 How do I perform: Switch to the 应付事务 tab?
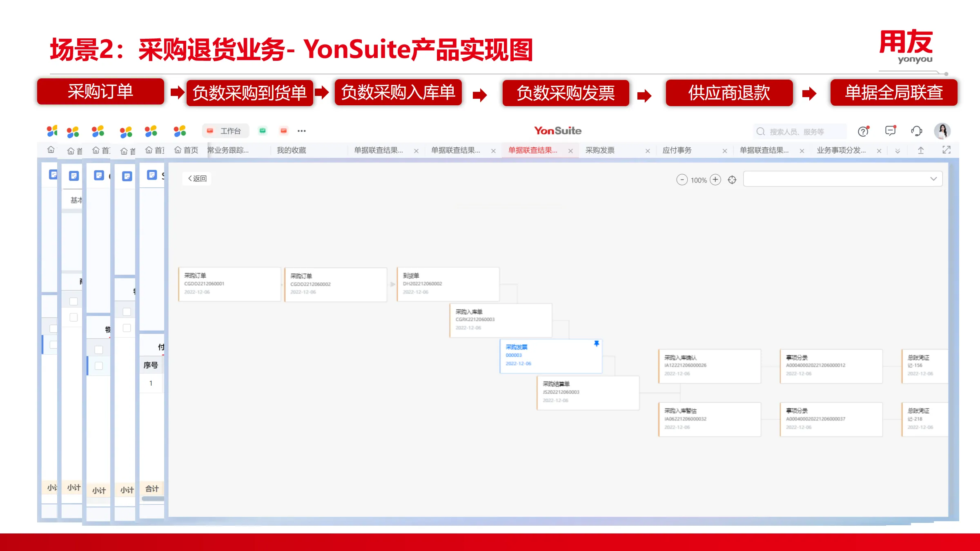pyautogui.click(x=677, y=150)
